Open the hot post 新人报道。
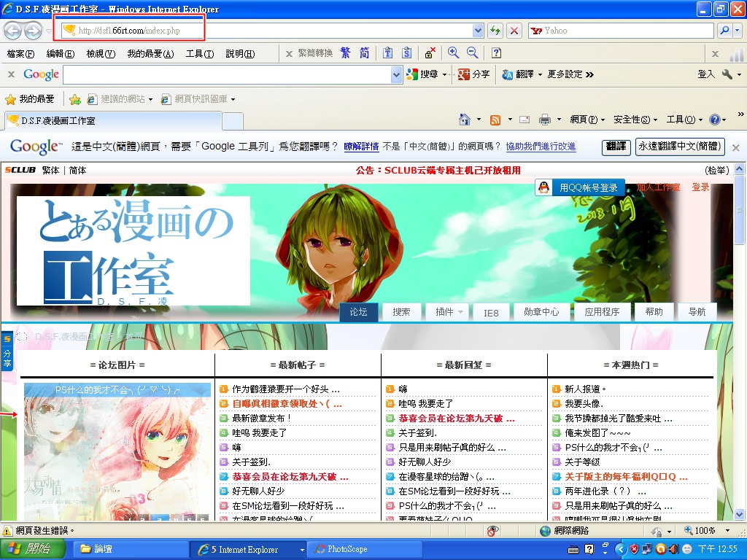This screenshot has width=747, height=560. 585,389
